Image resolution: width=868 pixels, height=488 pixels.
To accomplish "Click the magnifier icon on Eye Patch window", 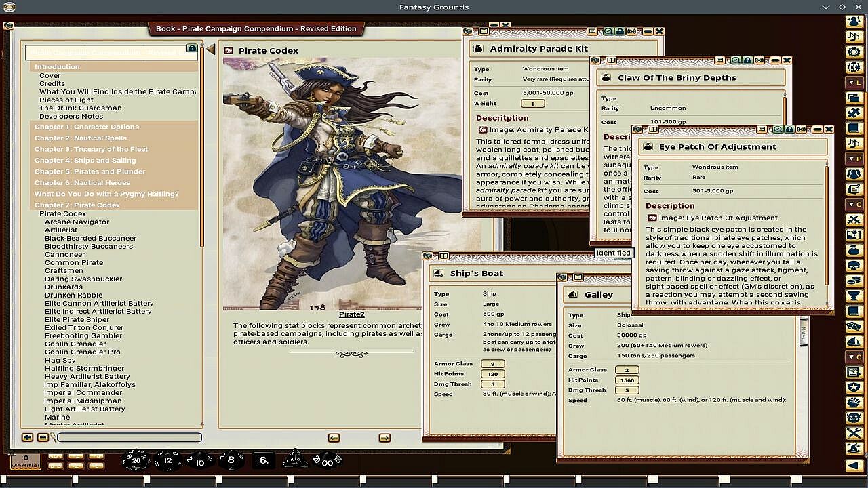I will [777, 129].
